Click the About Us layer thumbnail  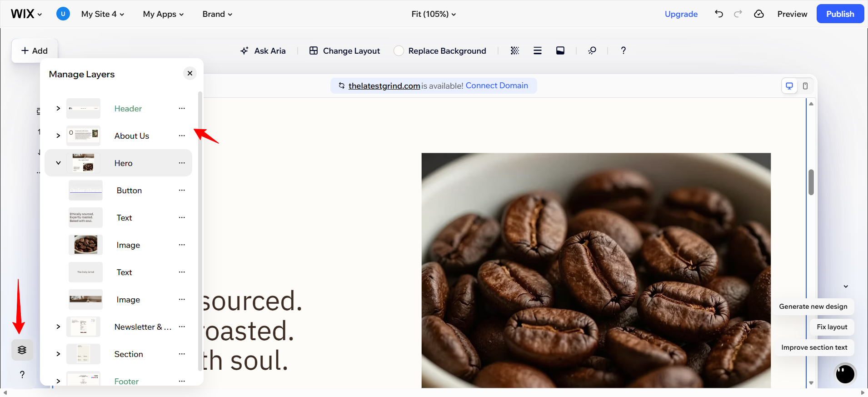point(83,136)
